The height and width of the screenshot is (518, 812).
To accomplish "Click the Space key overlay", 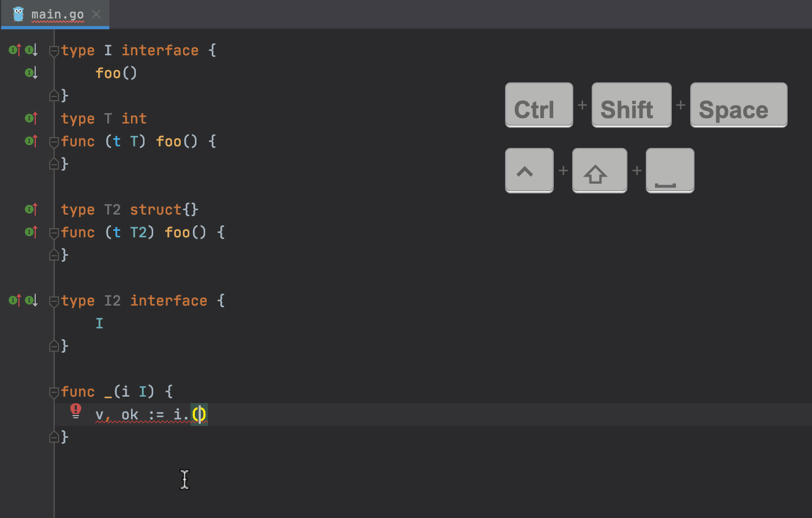I will (739, 105).
